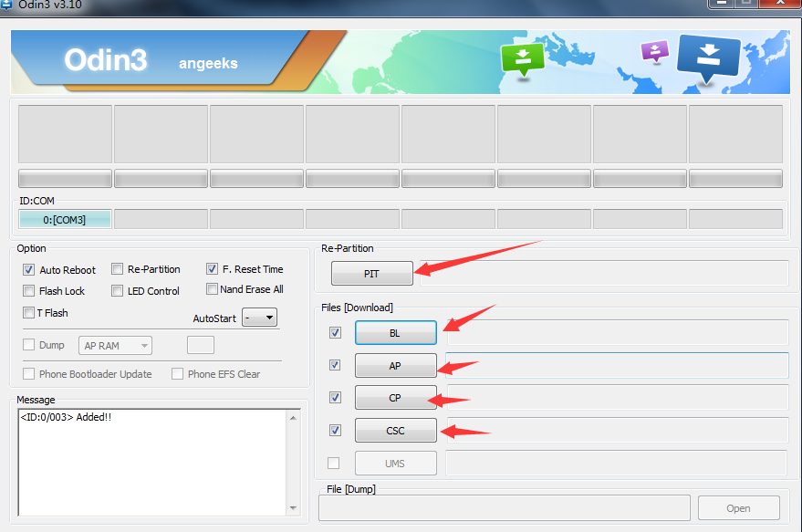Open the AP RAM dump dropdown
This screenshot has height=532, width=802.
click(115, 346)
